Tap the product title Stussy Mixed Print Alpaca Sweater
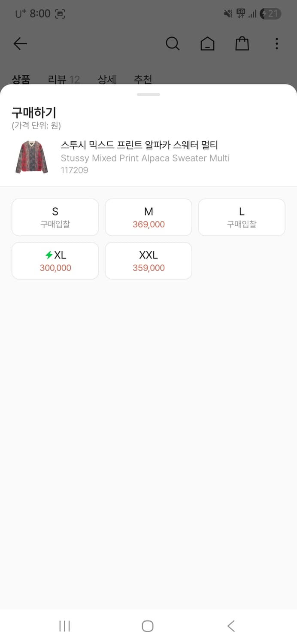The height and width of the screenshot is (644, 297). [145, 158]
